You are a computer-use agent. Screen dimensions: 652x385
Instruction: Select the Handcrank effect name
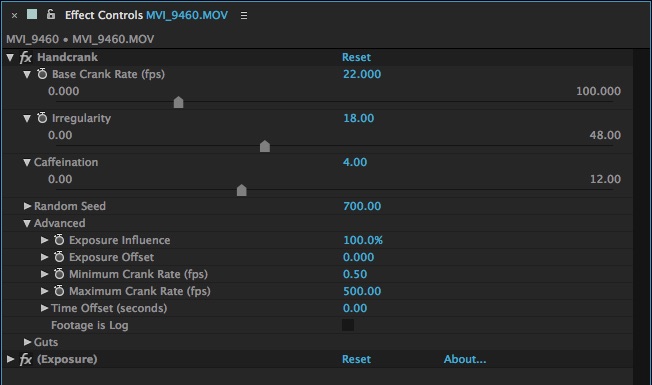point(67,57)
